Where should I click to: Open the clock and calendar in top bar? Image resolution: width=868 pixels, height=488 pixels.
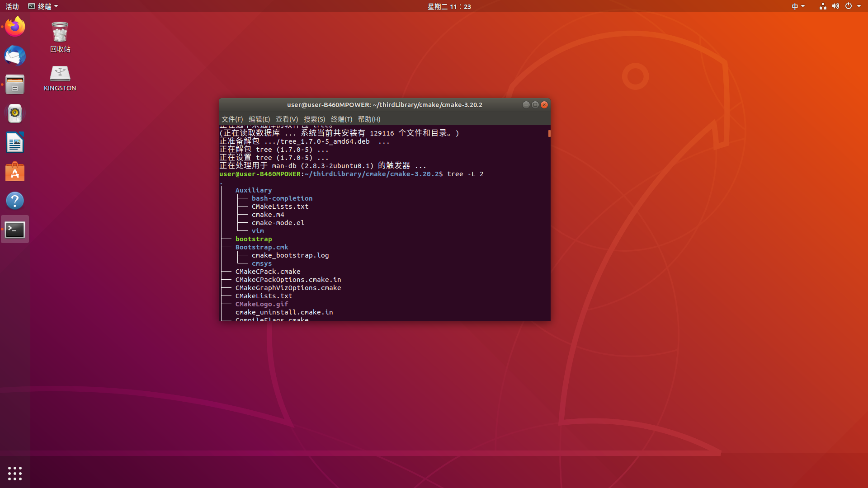pyautogui.click(x=449, y=6)
